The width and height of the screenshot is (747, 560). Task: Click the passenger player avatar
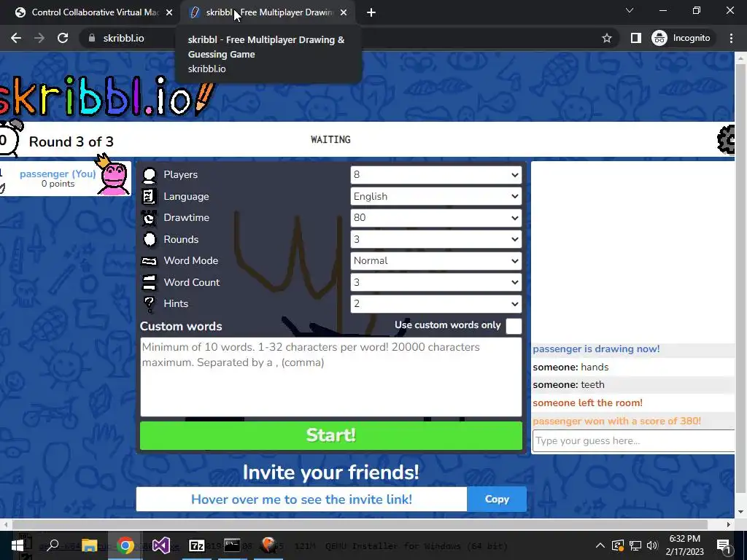point(113,175)
